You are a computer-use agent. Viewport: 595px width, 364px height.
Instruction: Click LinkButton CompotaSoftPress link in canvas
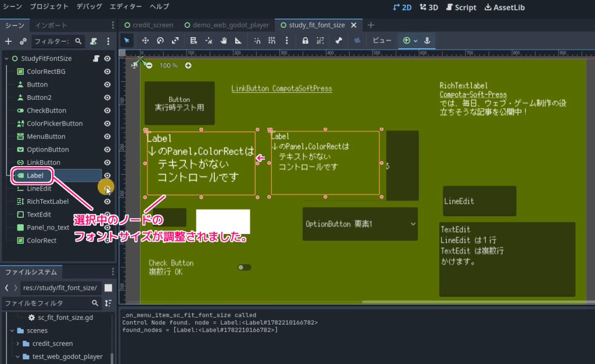[282, 88]
